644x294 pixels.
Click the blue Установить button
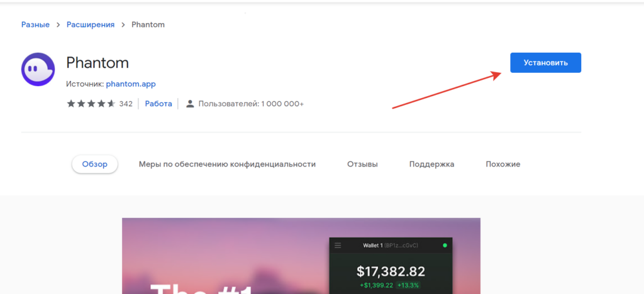tap(545, 63)
